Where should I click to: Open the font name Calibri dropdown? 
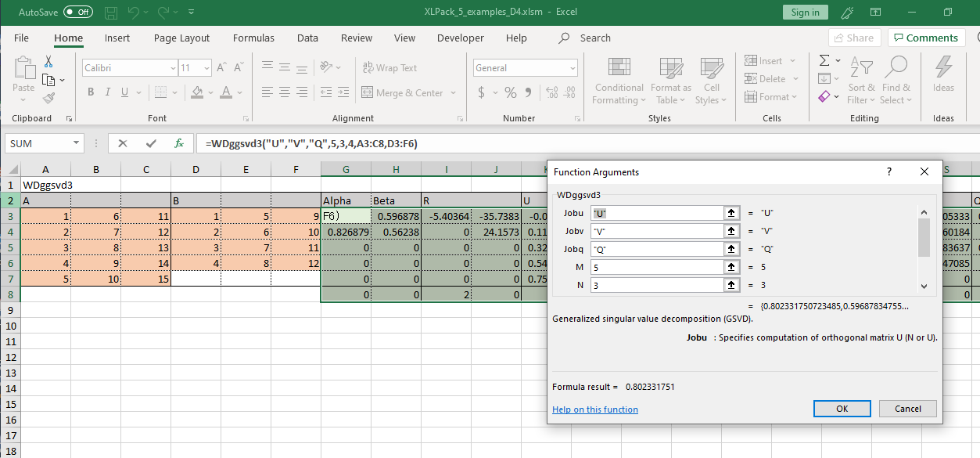[173, 68]
